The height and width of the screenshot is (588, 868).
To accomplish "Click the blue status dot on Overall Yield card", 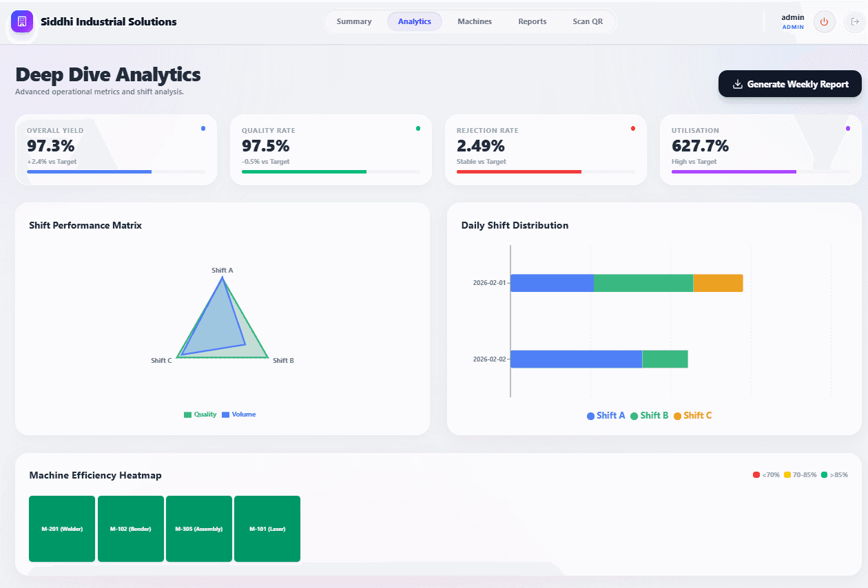I will point(203,128).
